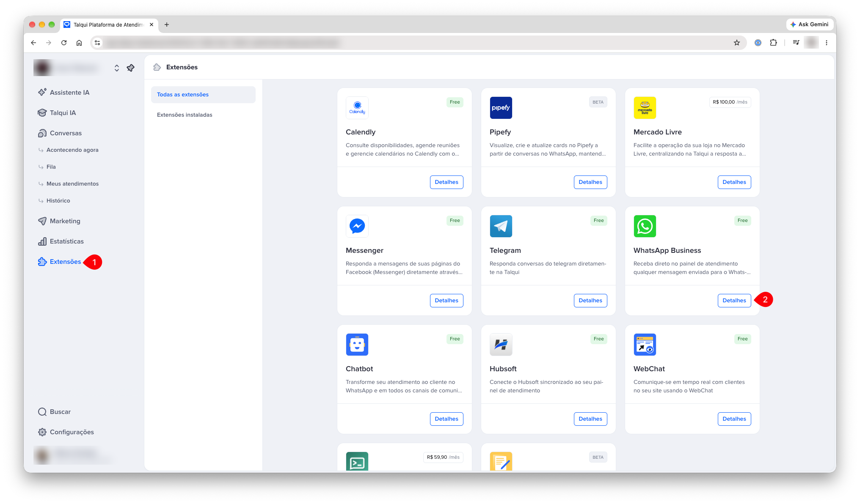The image size is (860, 504).
Task: Open Assistente IA from the sidebar
Action: [63, 92]
